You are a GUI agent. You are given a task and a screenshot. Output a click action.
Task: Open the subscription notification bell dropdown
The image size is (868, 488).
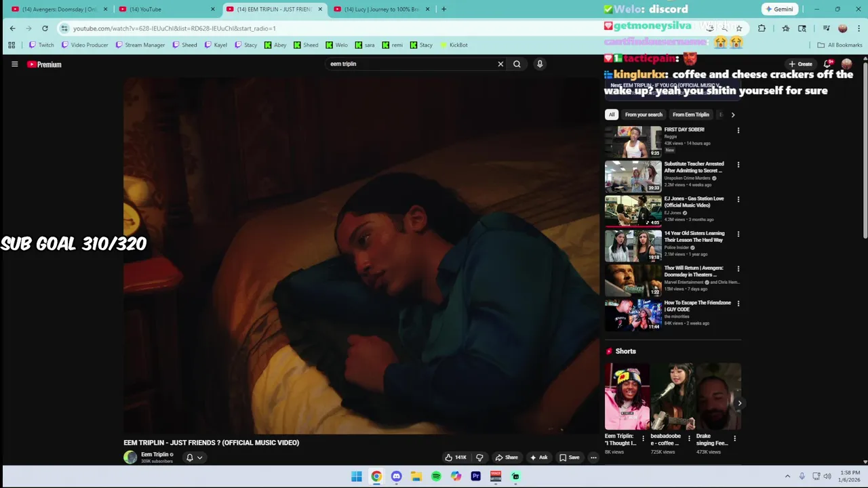[x=194, y=457]
